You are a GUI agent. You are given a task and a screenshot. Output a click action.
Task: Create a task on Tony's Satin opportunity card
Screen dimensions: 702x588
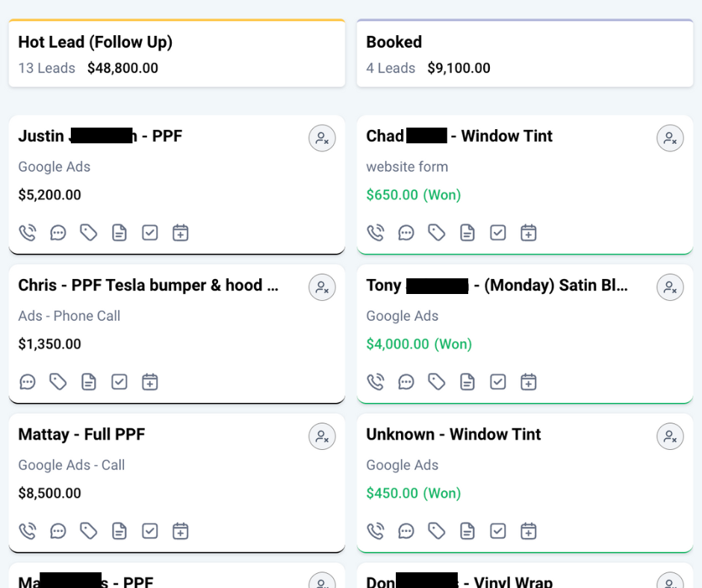[497, 381]
